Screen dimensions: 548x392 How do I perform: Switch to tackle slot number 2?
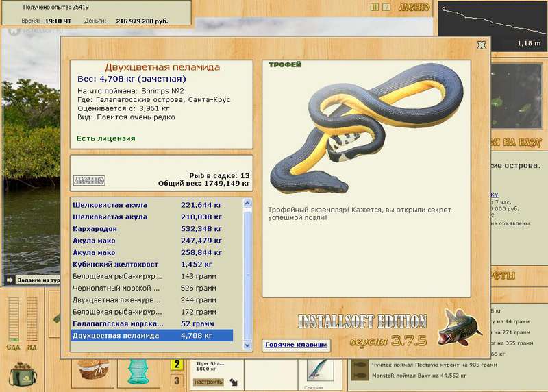177,364
